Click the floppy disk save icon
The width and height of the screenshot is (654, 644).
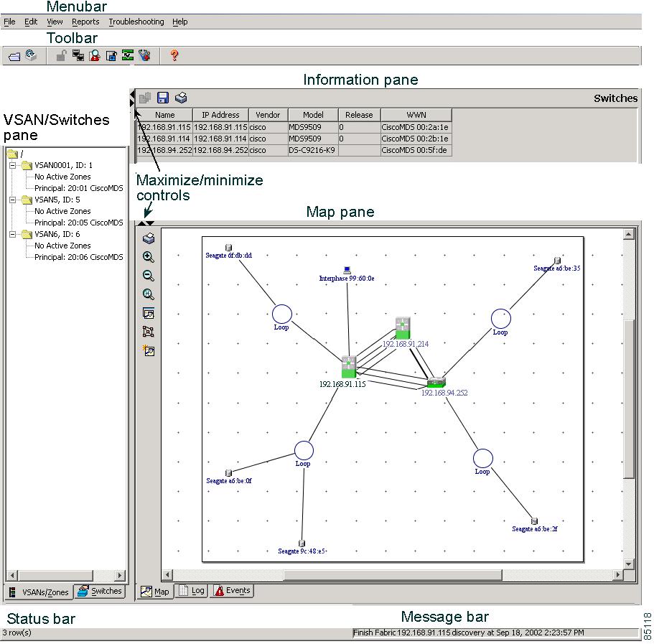163,98
